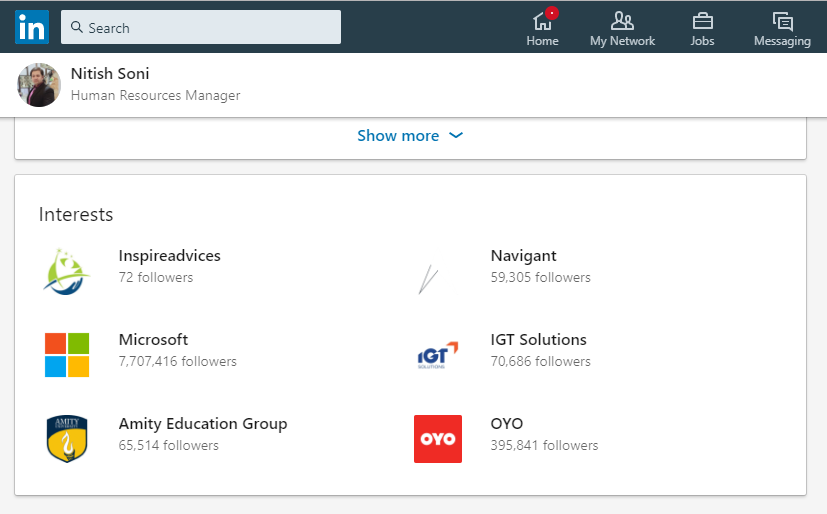Click the OYO red logo
Screen dimensions: 827x514
coord(438,439)
